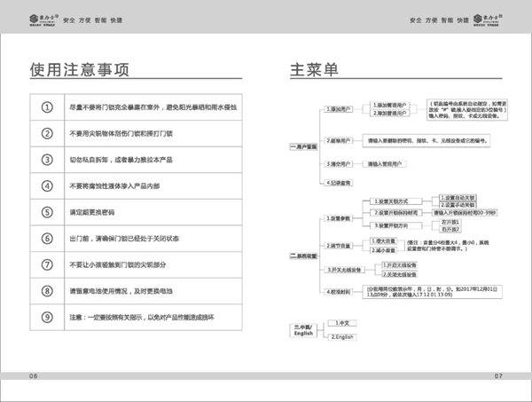The height and width of the screenshot is (402, 532).
Task: Select the 1.添加管理用户 node
Action: (389, 106)
